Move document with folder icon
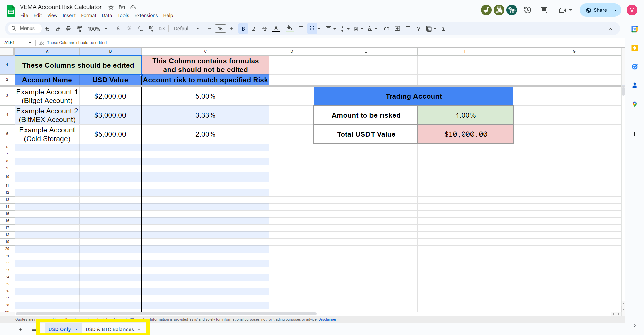Screen dimensions: 644x335 tap(122, 7)
